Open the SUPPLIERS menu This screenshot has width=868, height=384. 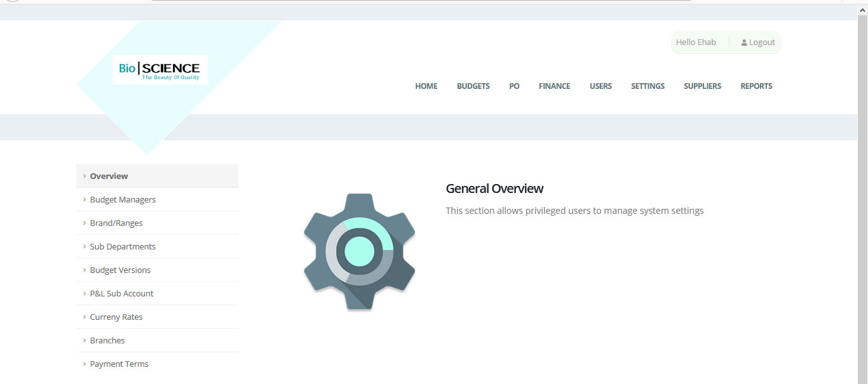(x=703, y=86)
